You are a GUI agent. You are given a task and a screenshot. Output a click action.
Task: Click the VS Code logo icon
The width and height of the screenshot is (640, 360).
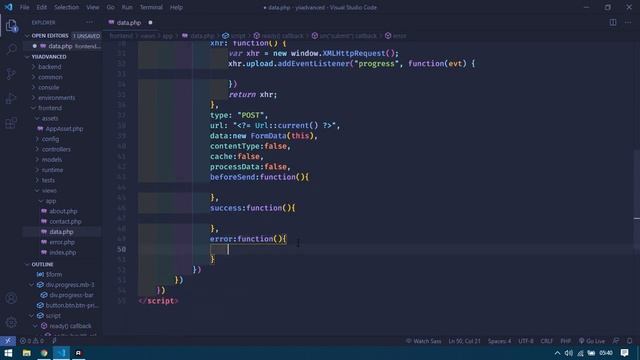8,7
